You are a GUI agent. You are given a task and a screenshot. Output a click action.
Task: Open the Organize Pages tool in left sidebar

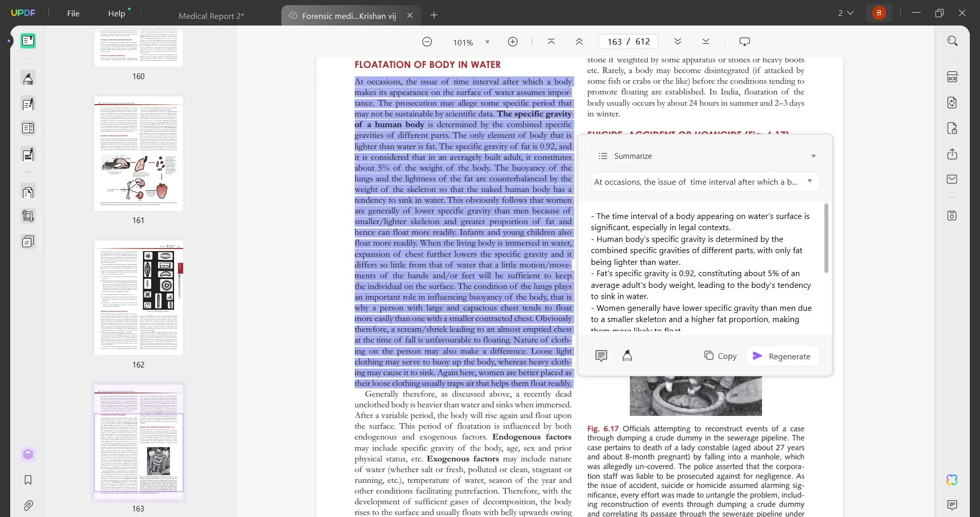pos(28,192)
